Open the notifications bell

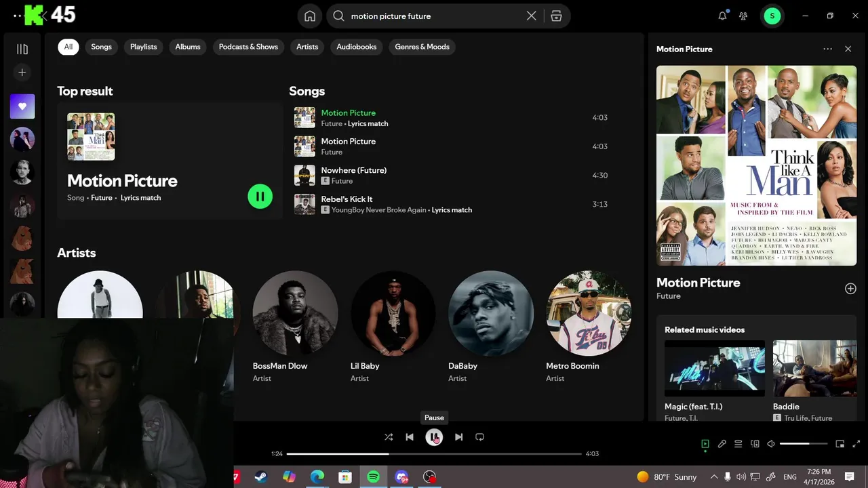[722, 16]
